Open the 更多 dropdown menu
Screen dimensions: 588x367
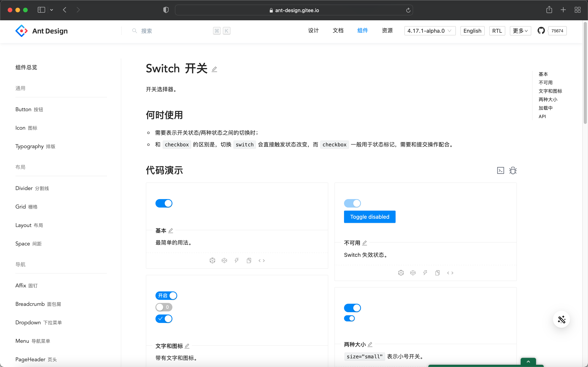pos(520,31)
